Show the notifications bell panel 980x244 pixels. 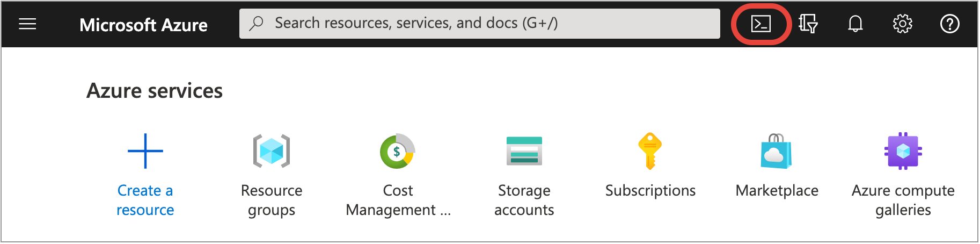point(855,24)
